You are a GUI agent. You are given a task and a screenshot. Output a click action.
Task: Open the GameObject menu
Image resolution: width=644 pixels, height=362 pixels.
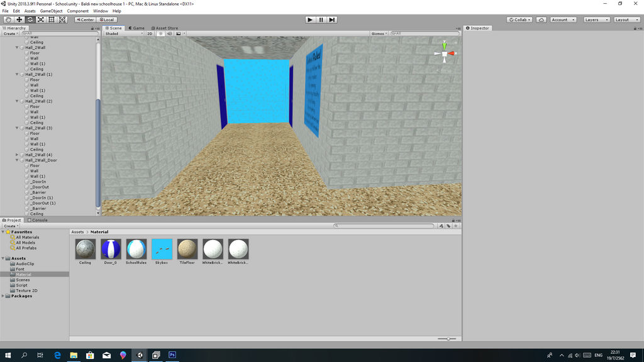pyautogui.click(x=52, y=11)
